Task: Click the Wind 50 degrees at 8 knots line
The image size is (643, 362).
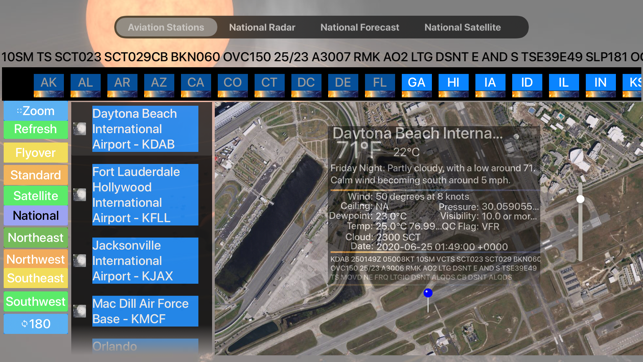Action: click(x=408, y=197)
